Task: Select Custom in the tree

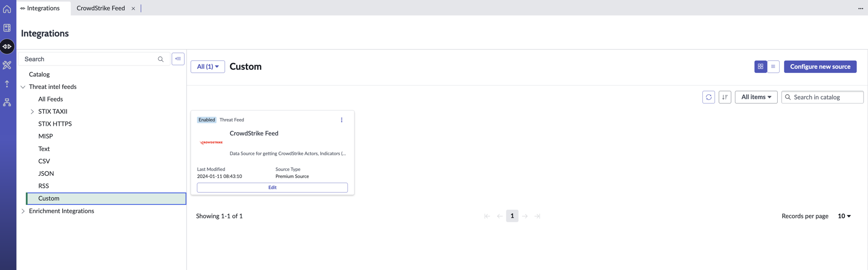Action: click(x=106, y=199)
